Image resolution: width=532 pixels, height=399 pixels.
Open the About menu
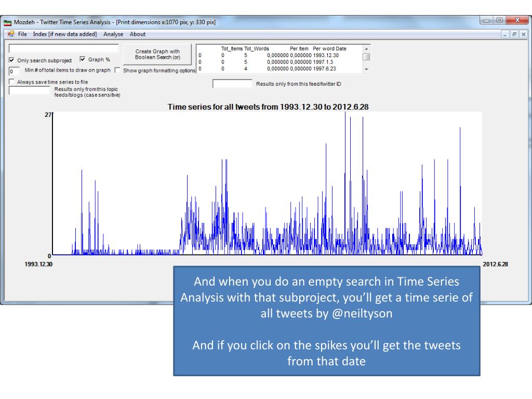tap(137, 34)
